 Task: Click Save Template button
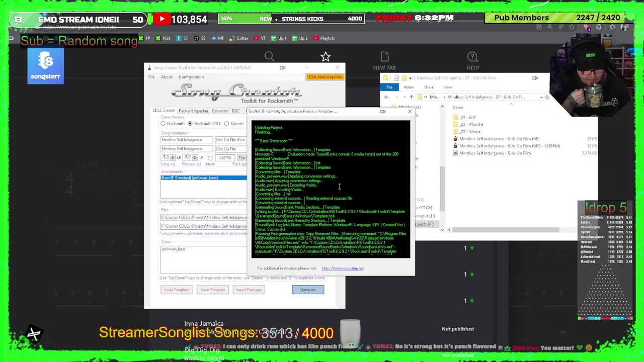213,290
